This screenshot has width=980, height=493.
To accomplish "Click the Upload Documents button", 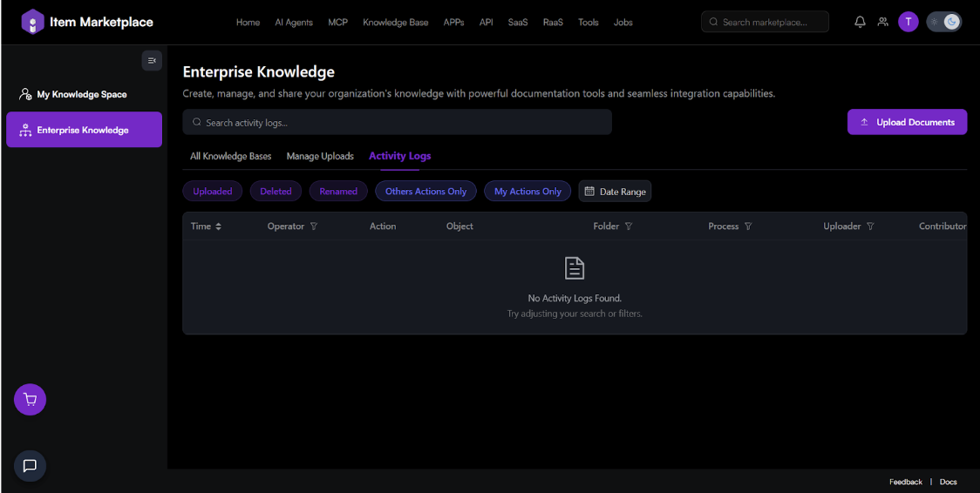I will tap(907, 122).
